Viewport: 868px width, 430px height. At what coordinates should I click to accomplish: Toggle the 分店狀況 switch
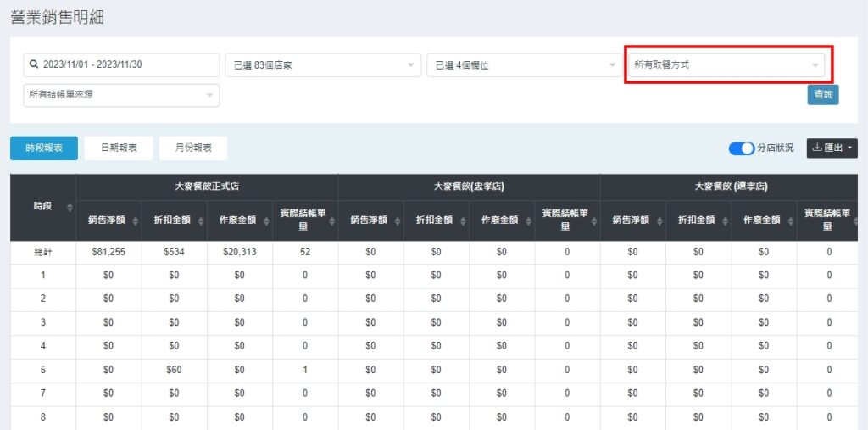pyautogui.click(x=741, y=148)
